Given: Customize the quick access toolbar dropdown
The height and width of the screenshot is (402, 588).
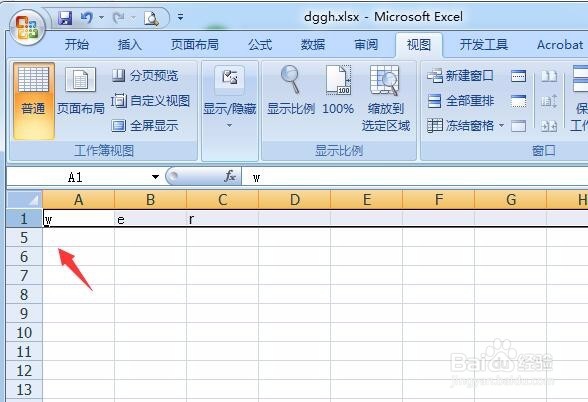Looking at the screenshot, I should tap(180, 17).
